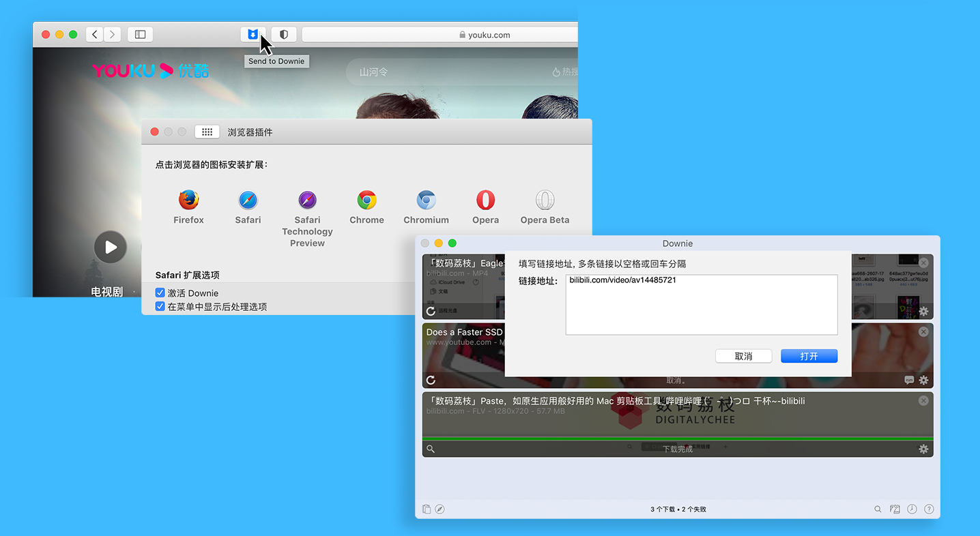Retry the Does a Faster SSD download
This screenshot has width=980, height=536.
pos(431,380)
